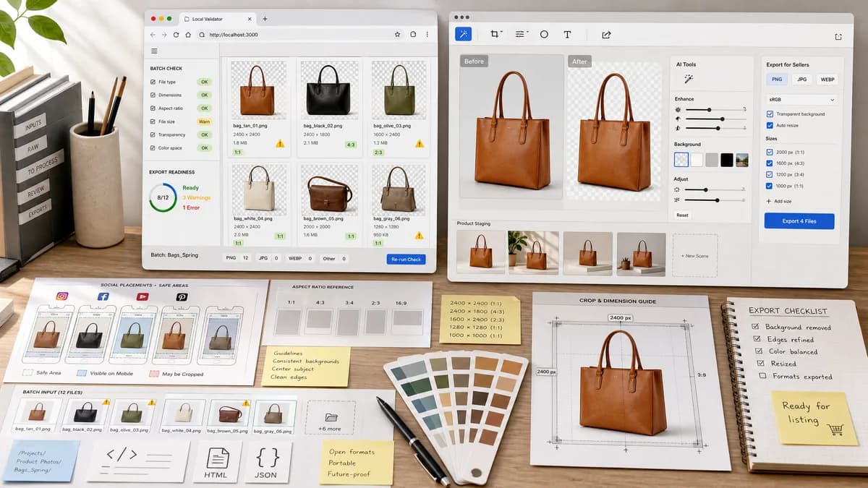The width and height of the screenshot is (868, 488).
Task: Open the browser extensions icon
Action: (x=413, y=34)
